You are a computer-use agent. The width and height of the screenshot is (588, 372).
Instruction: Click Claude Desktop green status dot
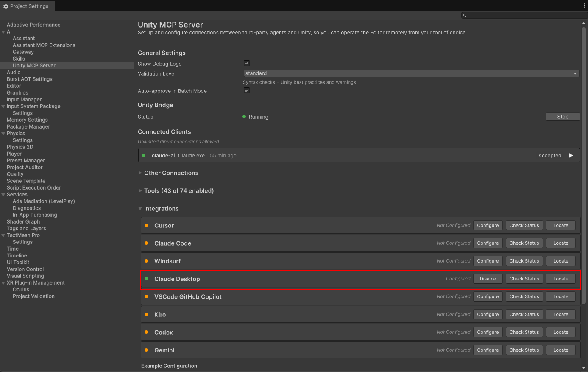point(146,279)
